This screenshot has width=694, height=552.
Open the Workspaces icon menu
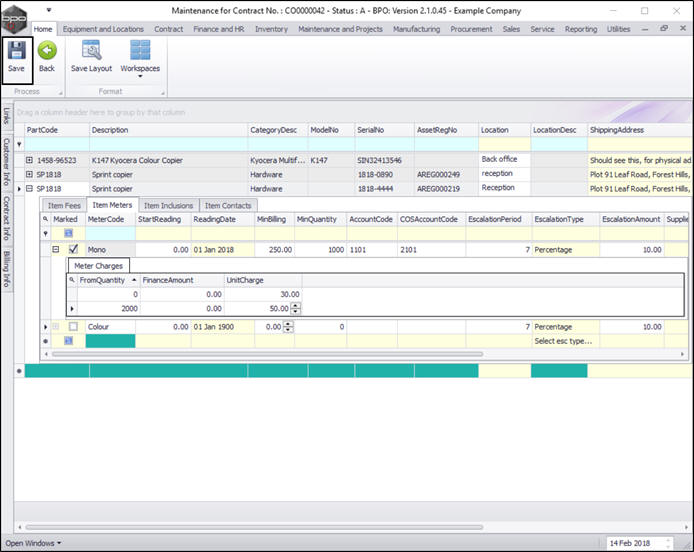(140, 50)
